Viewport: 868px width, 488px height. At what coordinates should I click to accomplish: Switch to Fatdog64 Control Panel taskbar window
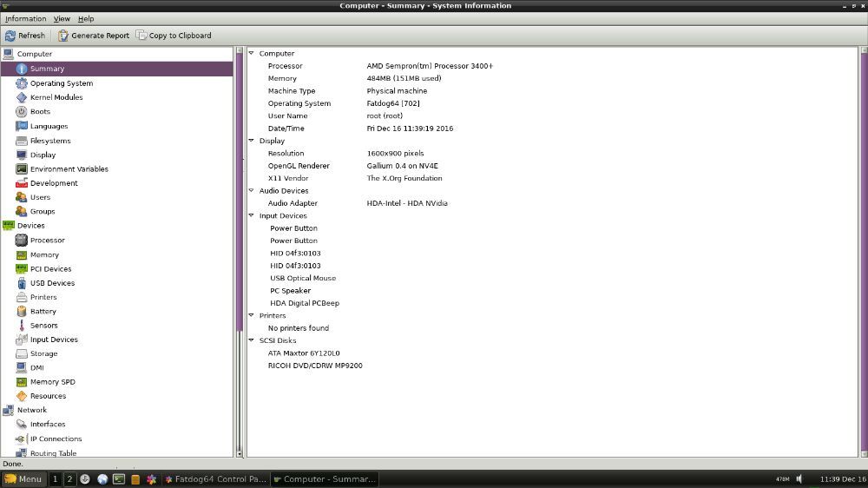[x=216, y=479]
